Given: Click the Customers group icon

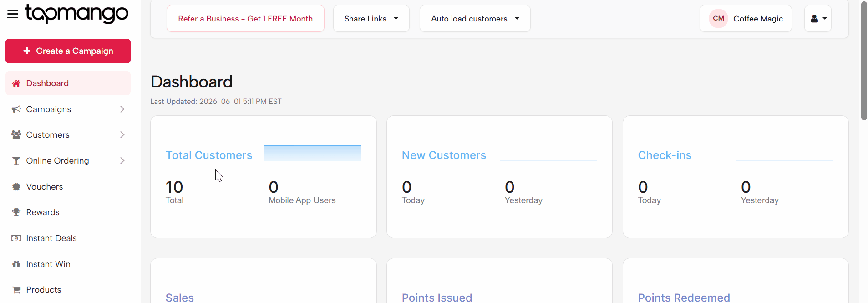Looking at the screenshot, I should (x=16, y=135).
